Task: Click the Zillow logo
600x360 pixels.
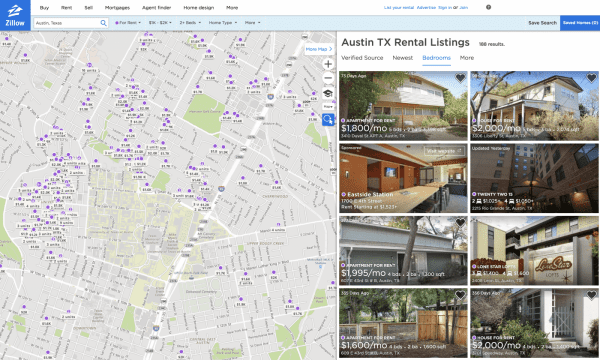Action: coord(15,15)
